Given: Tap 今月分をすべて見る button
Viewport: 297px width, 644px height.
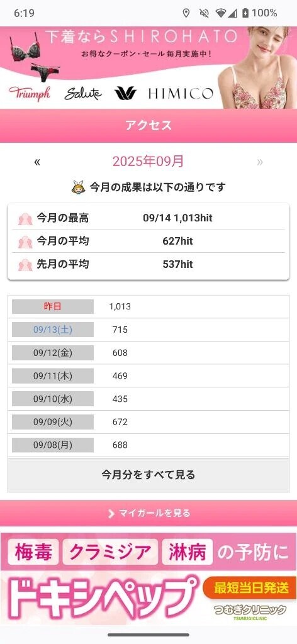Looking at the screenshot, I should (x=148, y=475).
